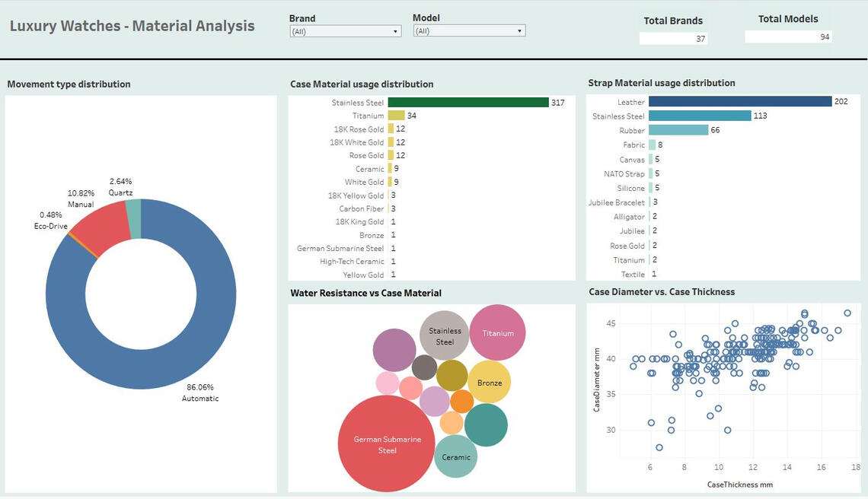Select the pink Titanium bubble
The image size is (868, 499).
[x=498, y=332]
